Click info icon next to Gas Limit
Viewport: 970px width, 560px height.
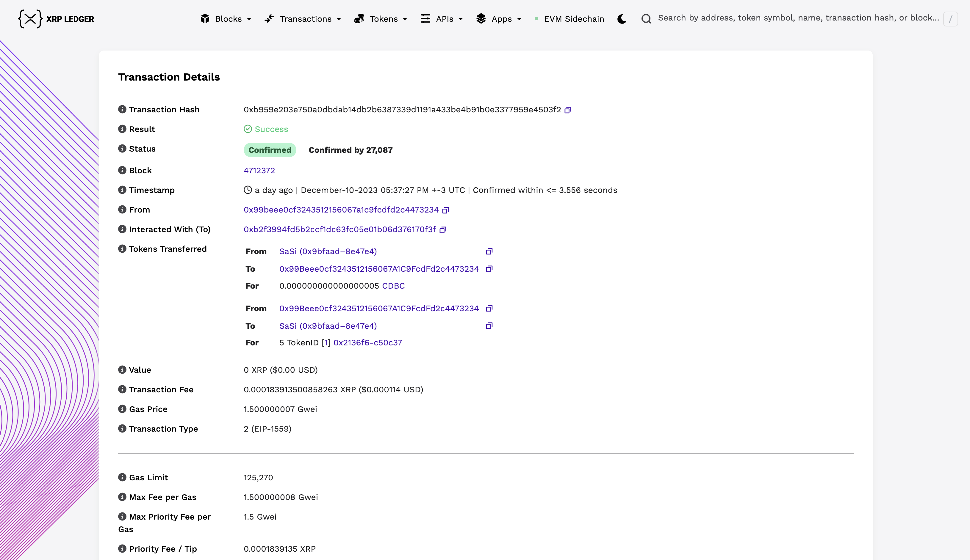tap(122, 477)
